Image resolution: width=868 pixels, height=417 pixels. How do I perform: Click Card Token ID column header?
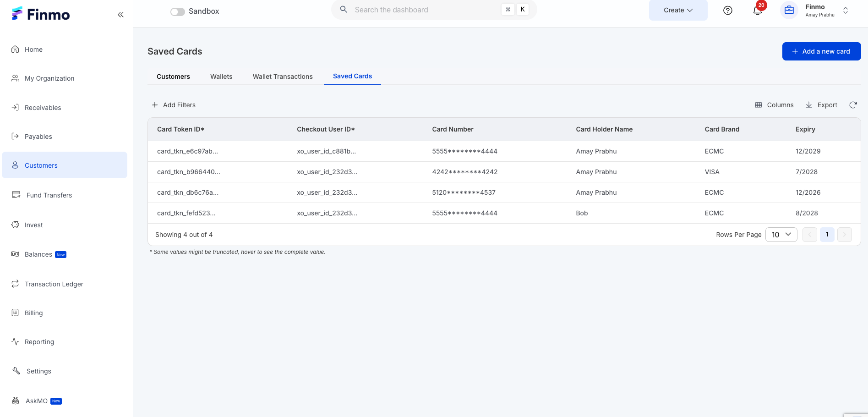coord(180,129)
